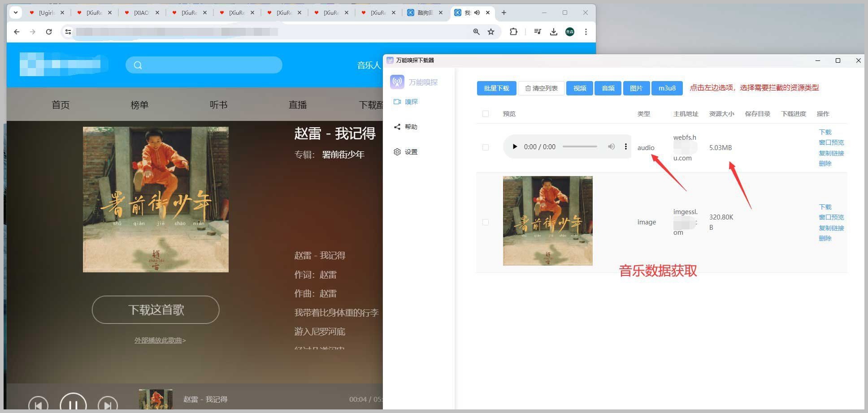
Task: Click the 资源大小 column header
Action: (721, 114)
